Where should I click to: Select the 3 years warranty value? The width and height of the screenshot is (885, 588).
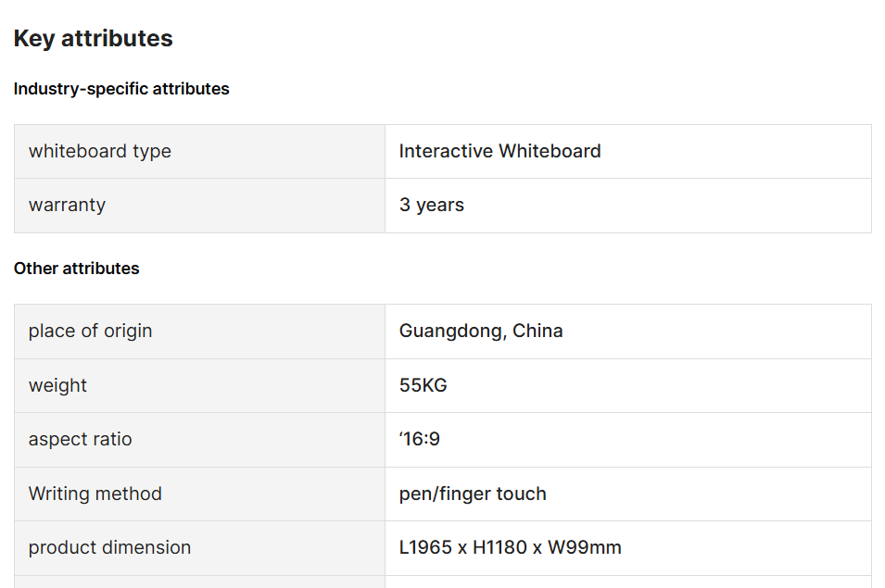point(431,205)
